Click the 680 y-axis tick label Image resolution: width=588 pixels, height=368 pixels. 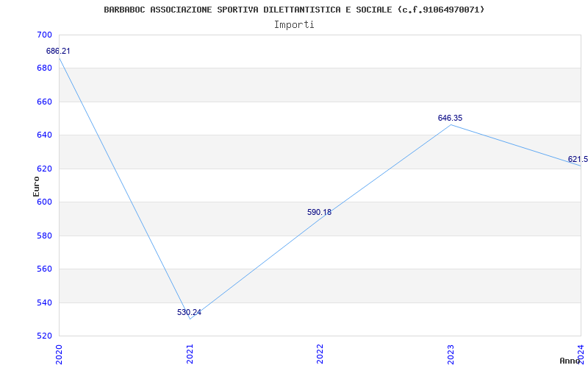[45, 68]
